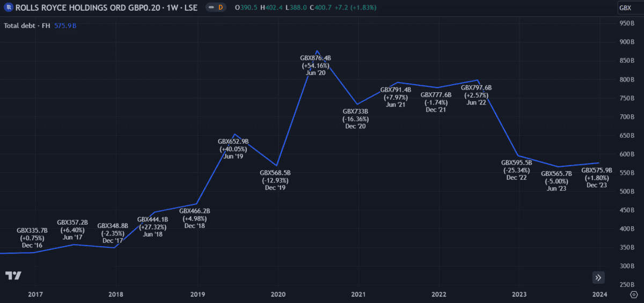The width and height of the screenshot is (644, 303).
Task: Click the blue 575.9B legend value
Action: tap(65, 25)
